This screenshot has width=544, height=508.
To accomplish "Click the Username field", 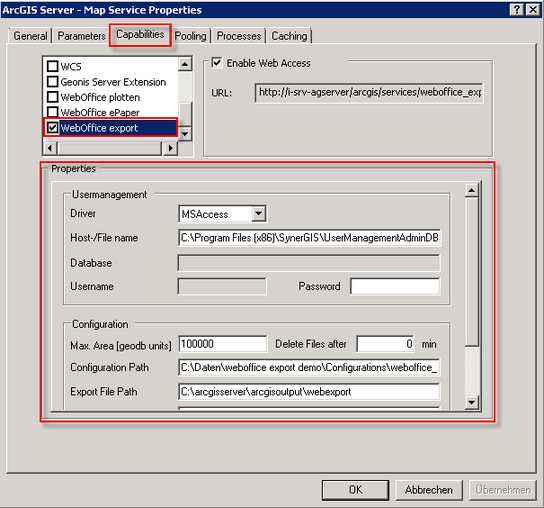I will tap(222, 287).
